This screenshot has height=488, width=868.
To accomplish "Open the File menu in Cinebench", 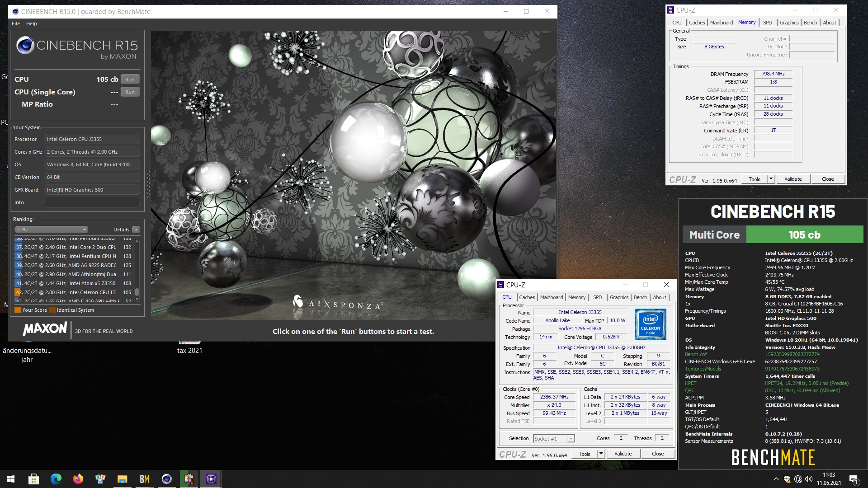I will pos(16,23).
